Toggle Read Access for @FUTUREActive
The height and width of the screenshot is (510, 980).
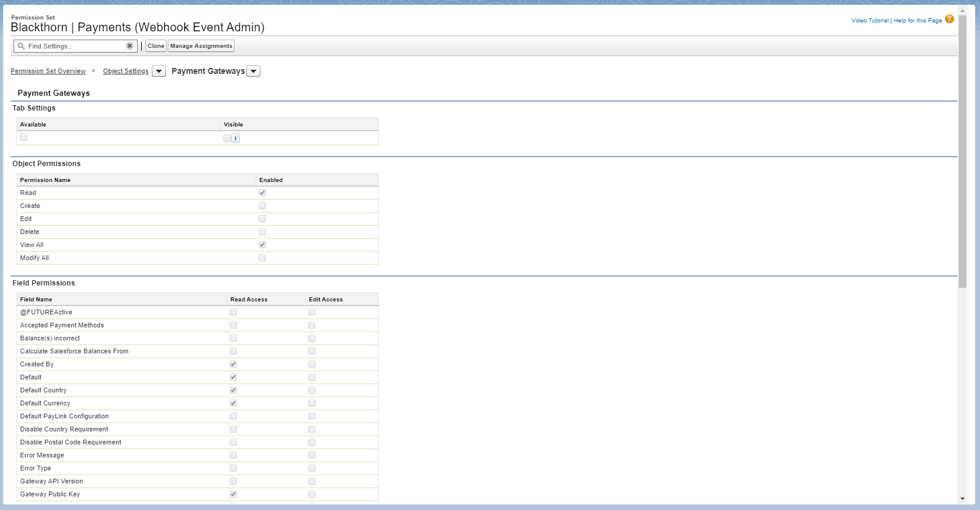click(x=233, y=312)
